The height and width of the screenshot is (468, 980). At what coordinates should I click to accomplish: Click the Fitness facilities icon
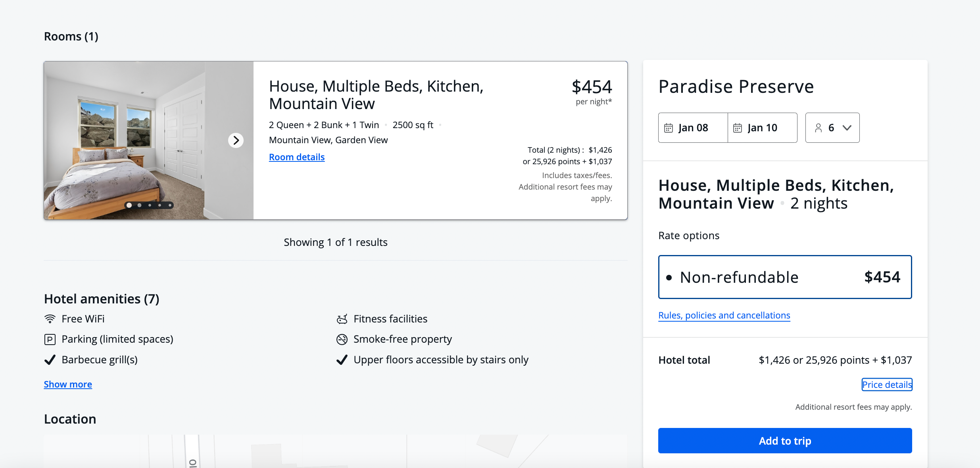coord(342,319)
